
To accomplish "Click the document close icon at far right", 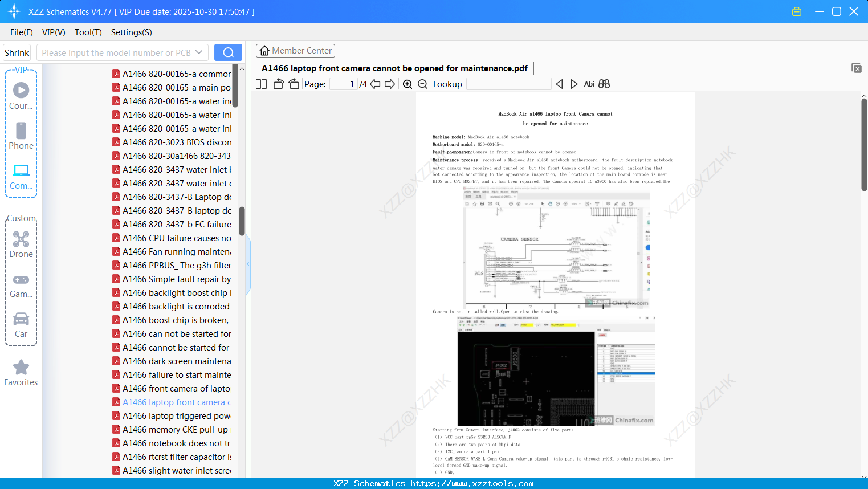I will (856, 68).
